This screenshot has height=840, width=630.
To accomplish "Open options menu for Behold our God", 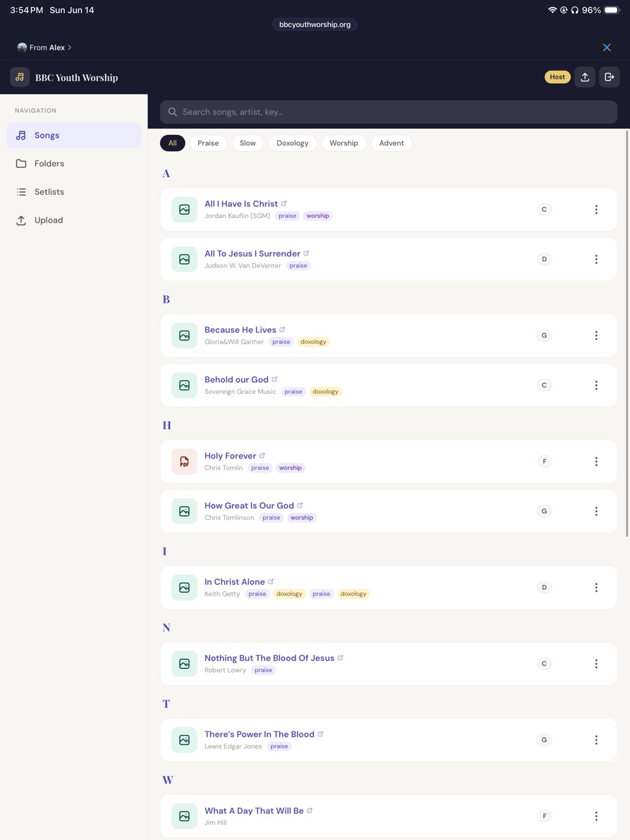I will point(596,385).
